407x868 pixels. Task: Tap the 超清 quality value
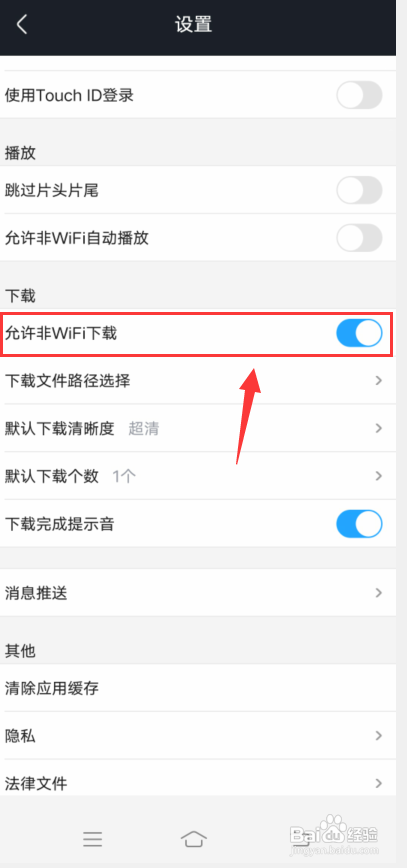(143, 428)
